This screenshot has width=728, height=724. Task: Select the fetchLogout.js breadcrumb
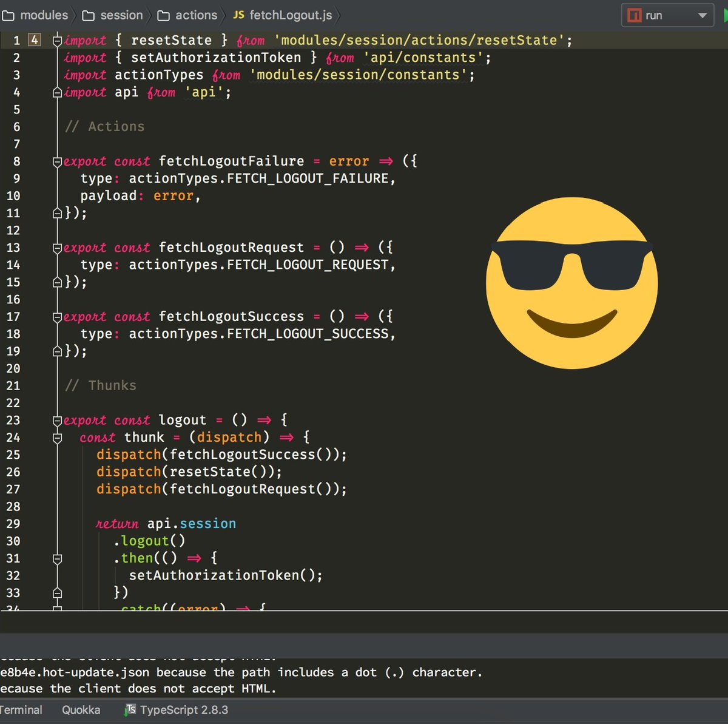point(291,15)
